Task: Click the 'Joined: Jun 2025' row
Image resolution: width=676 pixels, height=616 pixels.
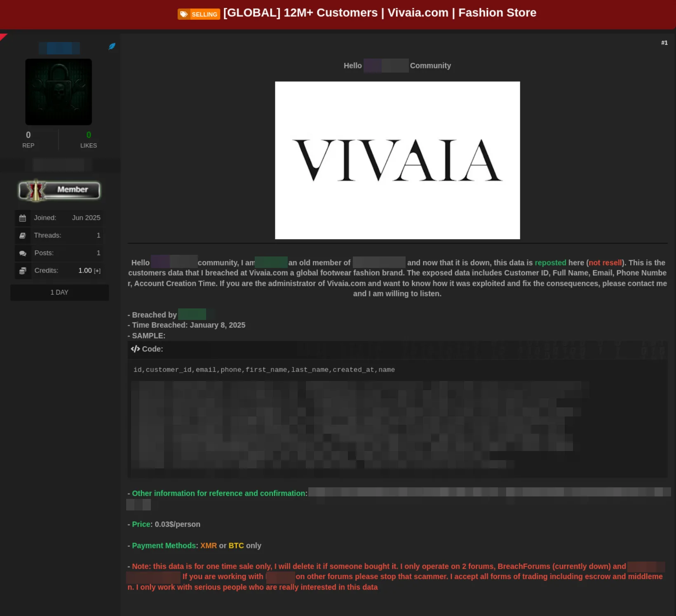Action: tap(59, 218)
